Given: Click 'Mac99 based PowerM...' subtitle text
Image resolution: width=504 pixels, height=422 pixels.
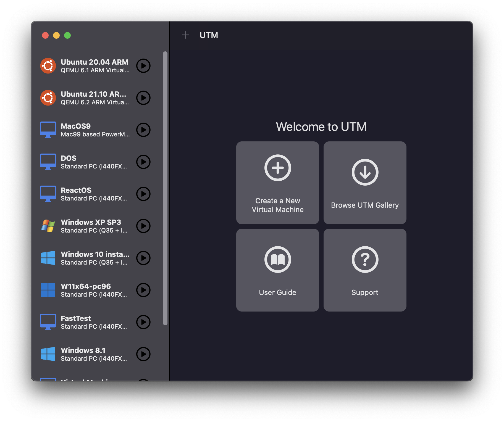Looking at the screenshot, I should click(x=95, y=134).
